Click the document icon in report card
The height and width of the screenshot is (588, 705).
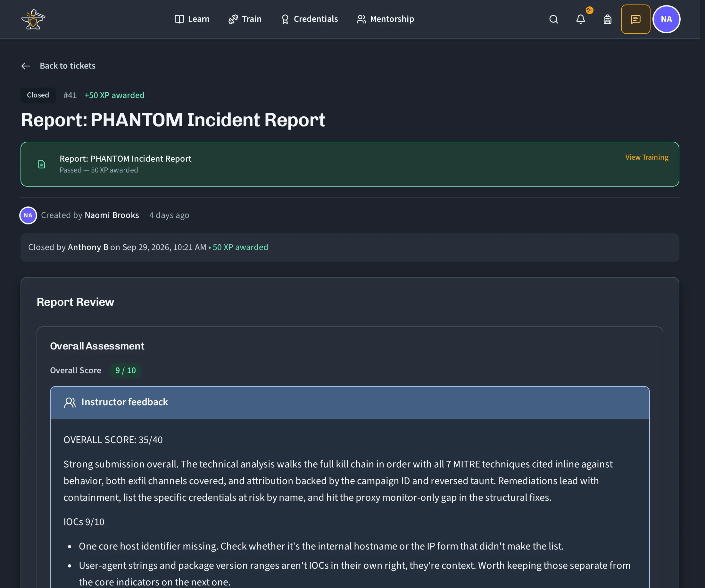point(42,164)
